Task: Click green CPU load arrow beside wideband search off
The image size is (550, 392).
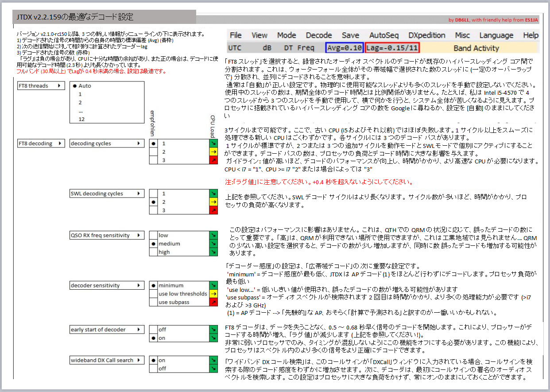Action: tap(213, 369)
